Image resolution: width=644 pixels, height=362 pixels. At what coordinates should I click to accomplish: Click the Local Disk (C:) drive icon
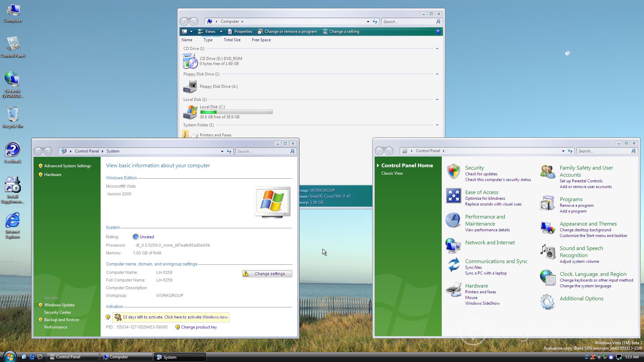(190, 112)
